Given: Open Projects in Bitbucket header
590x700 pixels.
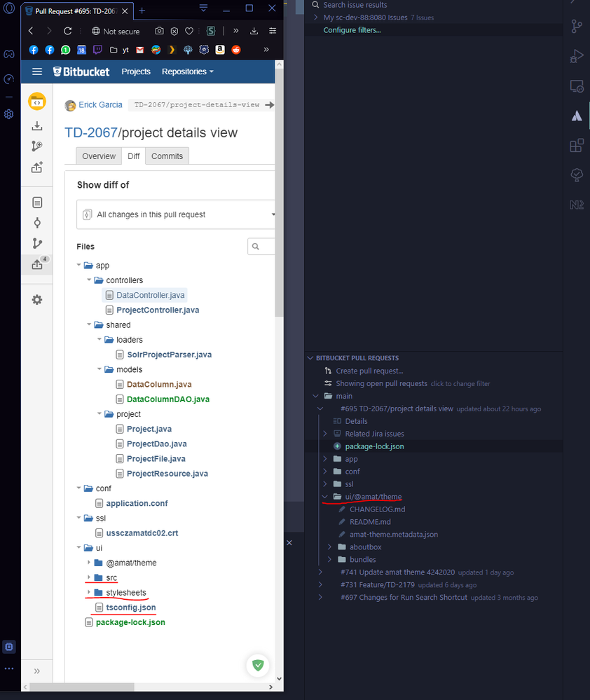Looking at the screenshot, I should pyautogui.click(x=136, y=71).
